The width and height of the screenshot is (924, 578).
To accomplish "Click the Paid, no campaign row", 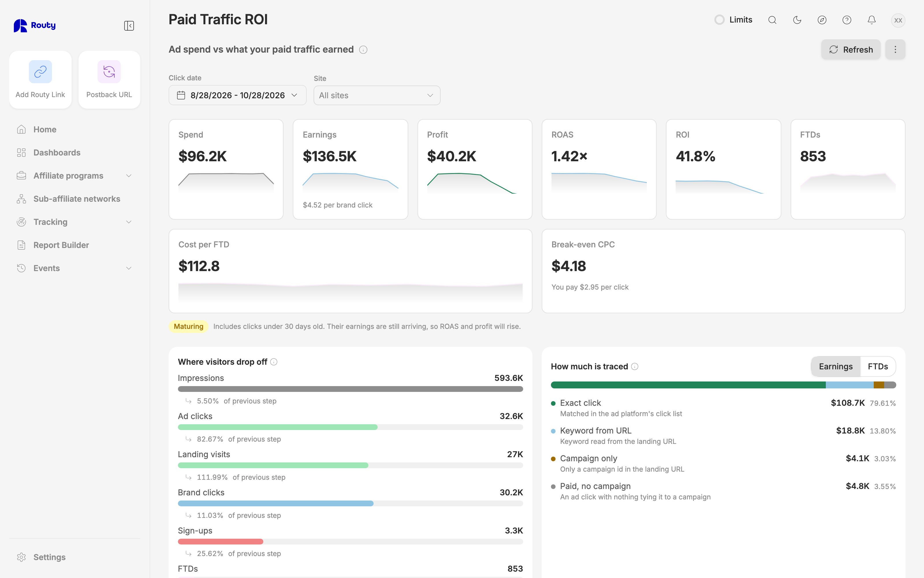I will [x=723, y=491].
